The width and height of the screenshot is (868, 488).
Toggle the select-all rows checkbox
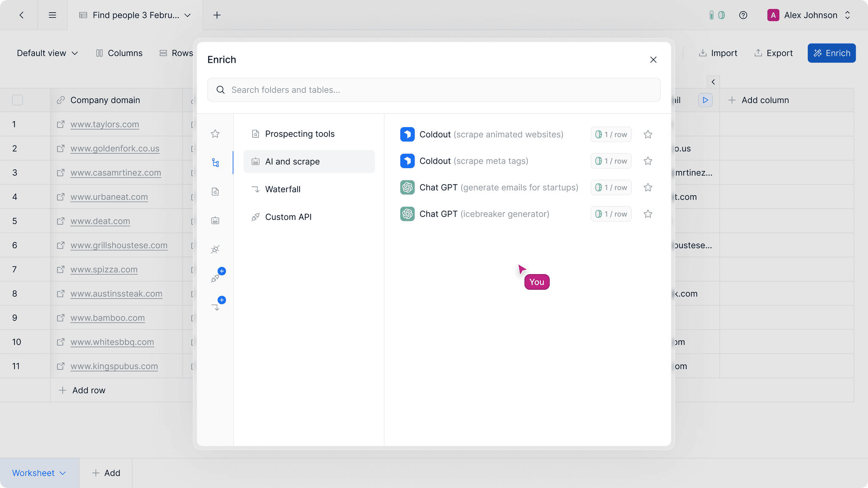(17, 100)
